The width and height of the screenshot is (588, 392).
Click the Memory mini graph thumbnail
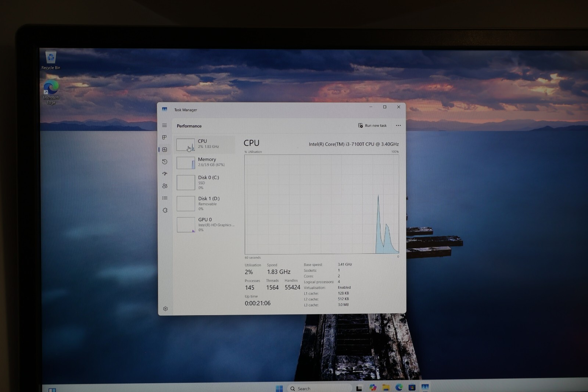click(x=186, y=163)
